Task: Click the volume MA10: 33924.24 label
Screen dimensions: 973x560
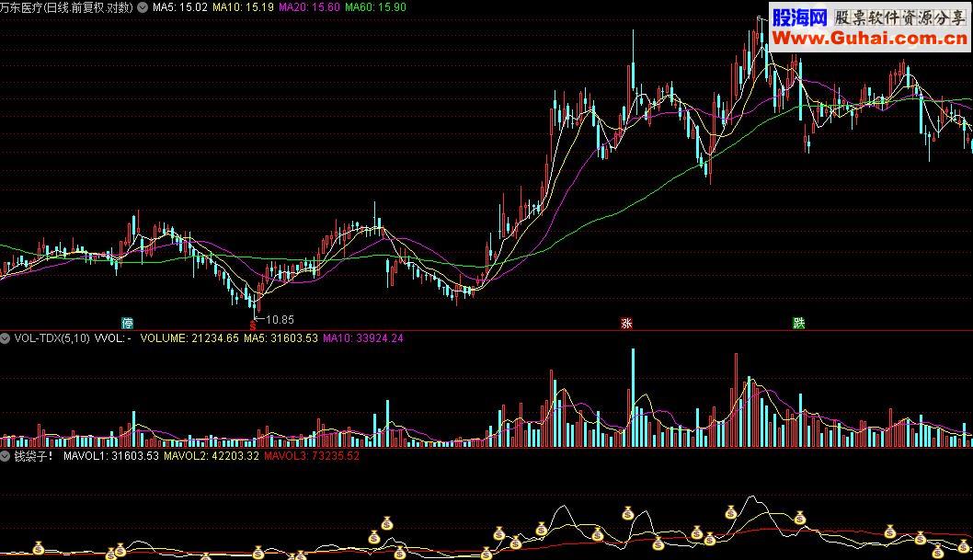Action: tap(363, 338)
